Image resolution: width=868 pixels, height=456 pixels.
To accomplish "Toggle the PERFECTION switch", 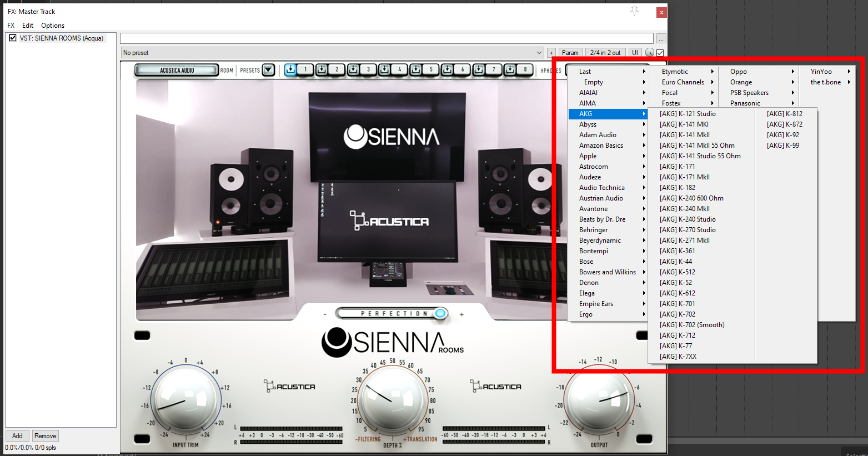I will [440, 314].
